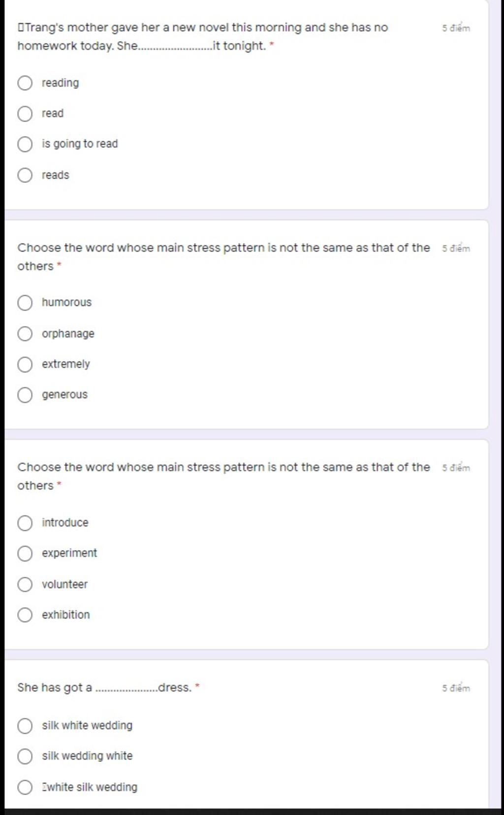Click the "5 điểm" label of the dress question
504x815 pixels.
click(456, 688)
